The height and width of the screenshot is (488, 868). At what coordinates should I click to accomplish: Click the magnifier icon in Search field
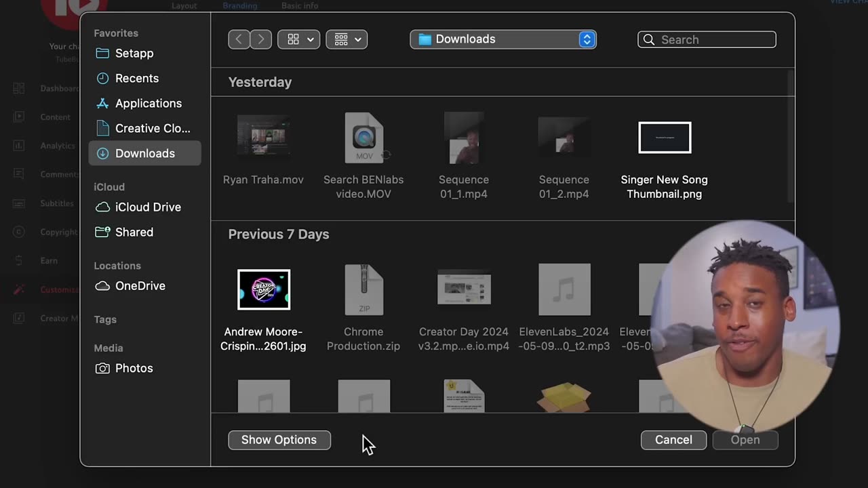(x=649, y=39)
